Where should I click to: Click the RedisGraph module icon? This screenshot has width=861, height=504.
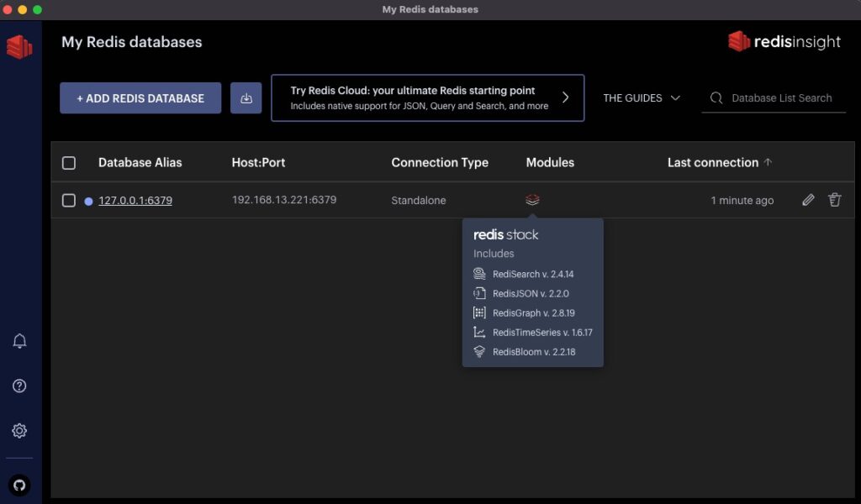[479, 312]
